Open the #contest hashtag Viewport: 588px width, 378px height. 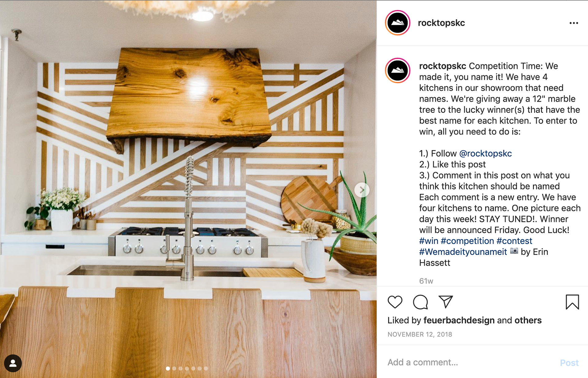514,241
